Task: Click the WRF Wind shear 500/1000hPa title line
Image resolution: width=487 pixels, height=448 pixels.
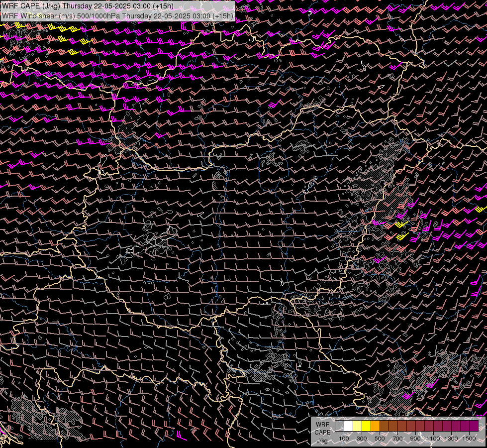Action: (x=117, y=16)
